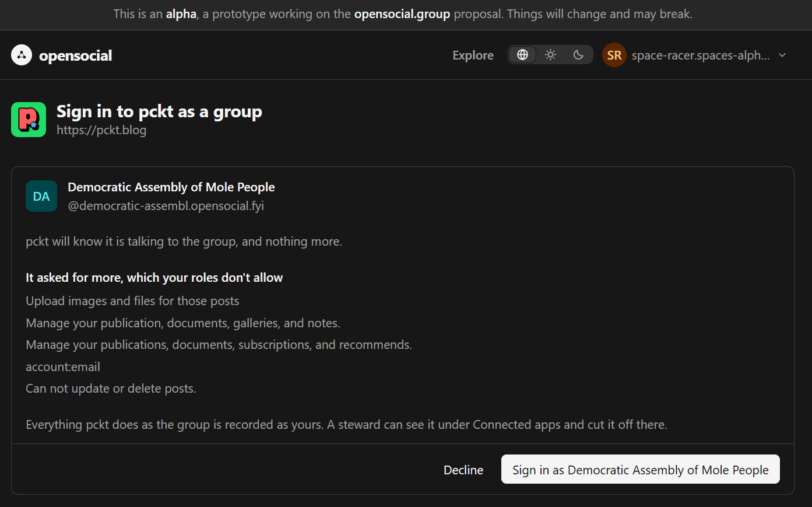Click the line ending 'subscriptions, and recommends.'

[219, 345]
